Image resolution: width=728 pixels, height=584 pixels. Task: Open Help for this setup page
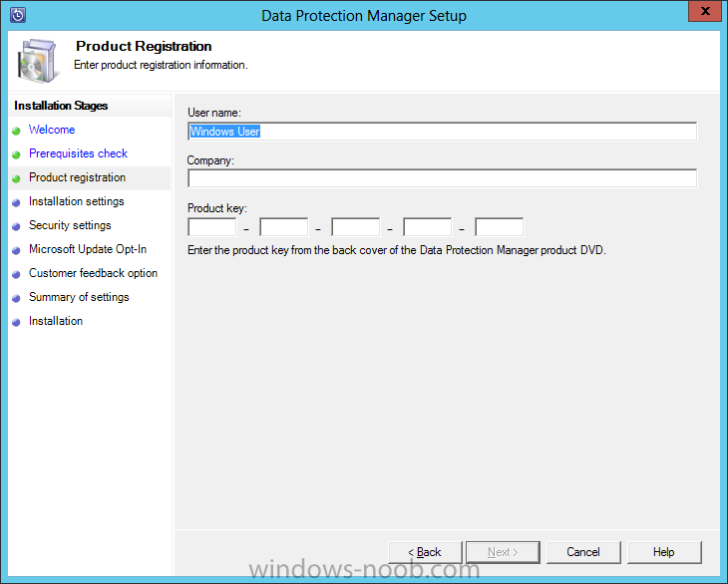pos(664,552)
